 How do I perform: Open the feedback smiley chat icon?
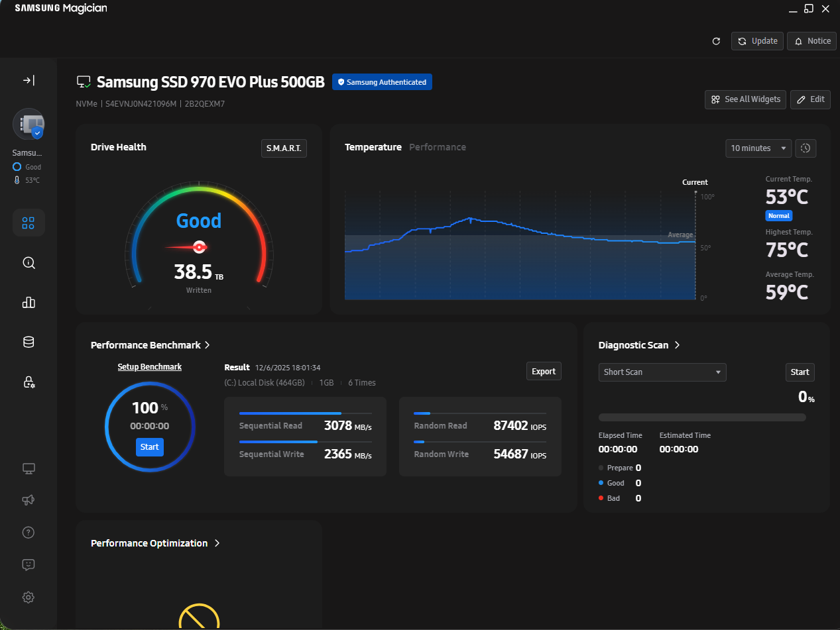29,564
